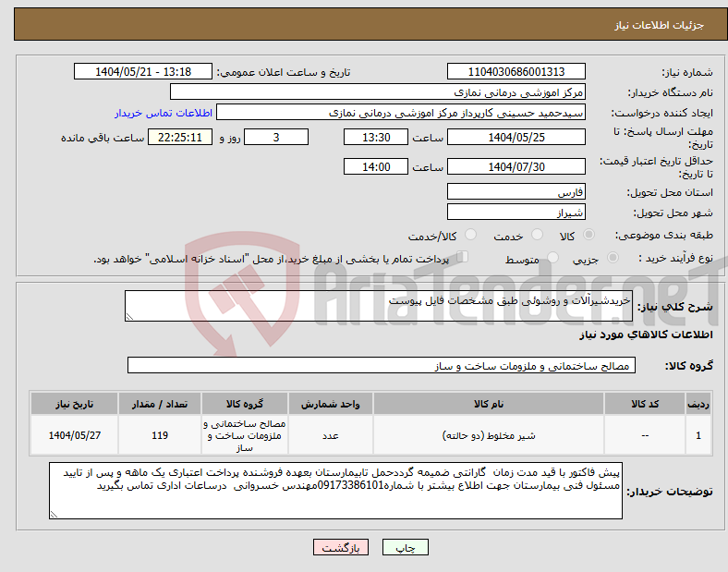Click the buyer organization name field
The width and height of the screenshot is (728, 572).
pyautogui.click(x=378, y=91)
